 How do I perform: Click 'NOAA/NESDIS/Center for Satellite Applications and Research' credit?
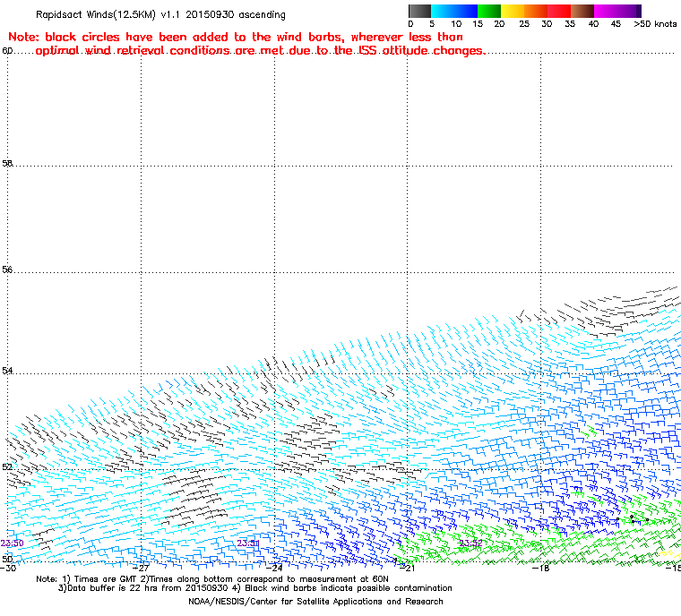coord(315,602)
